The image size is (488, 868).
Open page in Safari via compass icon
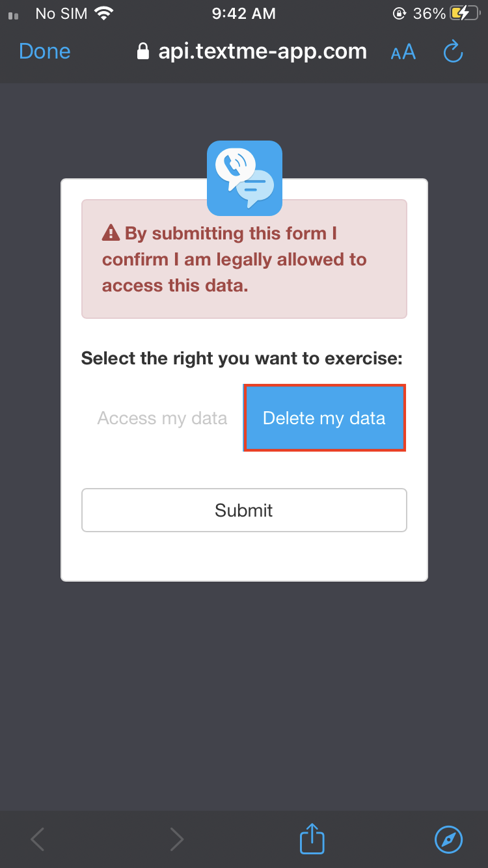pyautogui.click(x=448, y=839)
